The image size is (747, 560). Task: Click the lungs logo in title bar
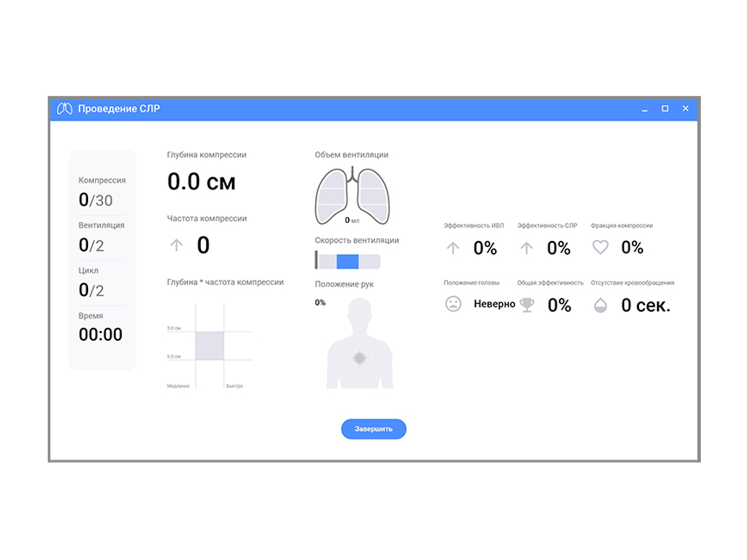pyautogui.click(x=64, y=109)
